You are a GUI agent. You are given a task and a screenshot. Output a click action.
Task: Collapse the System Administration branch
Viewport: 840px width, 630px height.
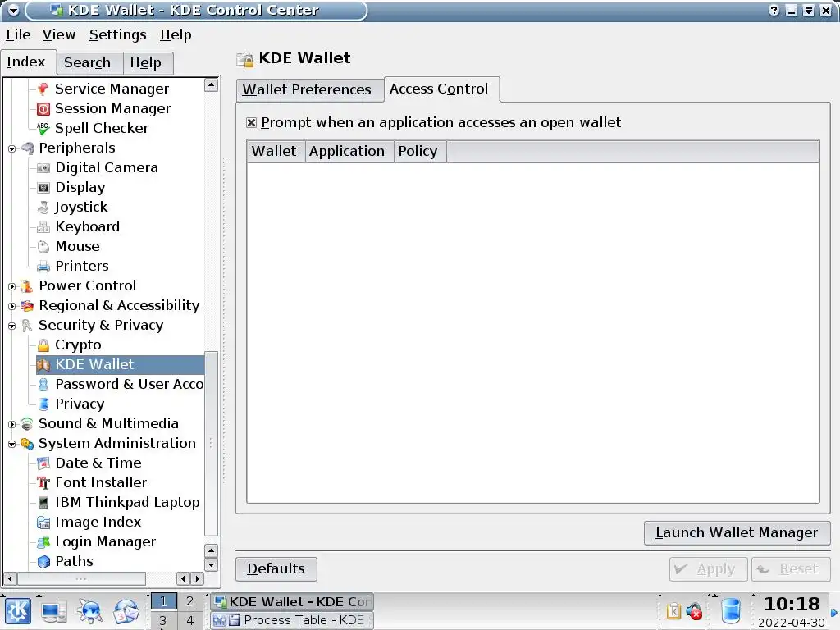[x=11, y=444]
